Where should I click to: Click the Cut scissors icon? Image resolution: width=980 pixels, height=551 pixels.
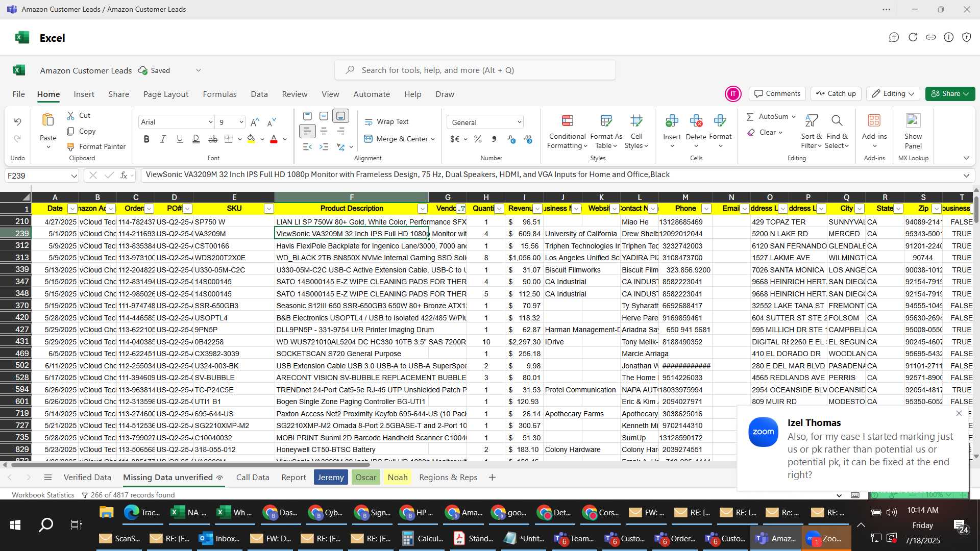(x=70, y=116)
